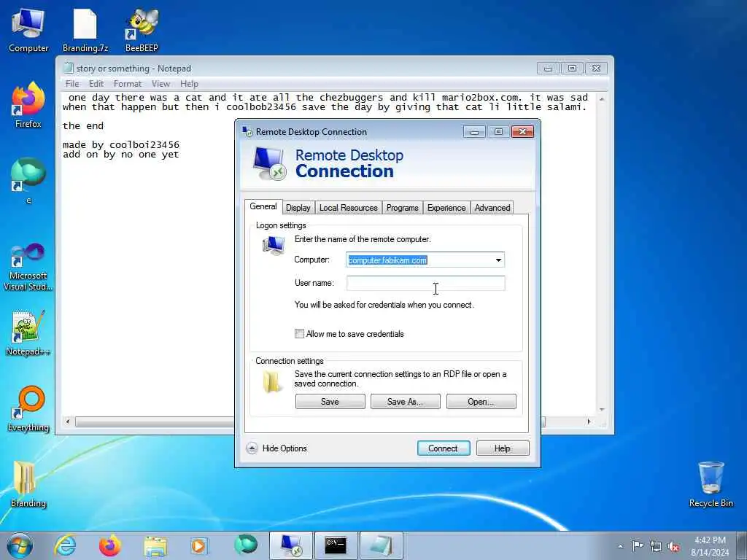
Task: Launch BeeBEEP from the desktop shortcut
Action: click(142, 31)
